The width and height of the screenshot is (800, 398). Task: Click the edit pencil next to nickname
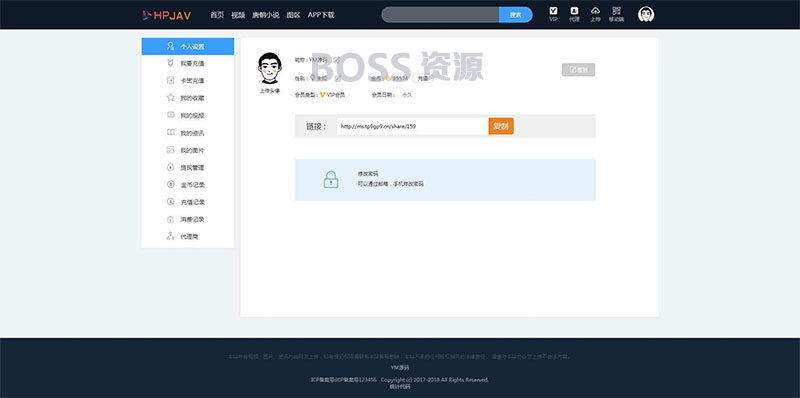337,60
